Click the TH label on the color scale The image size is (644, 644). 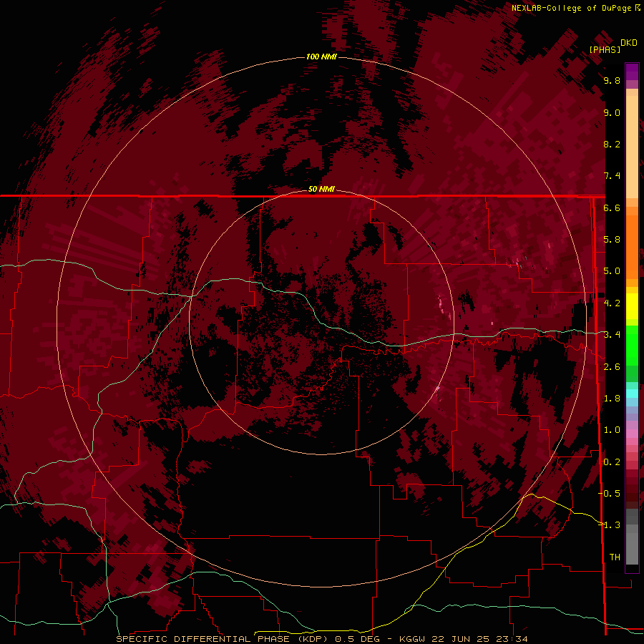[x=615, y=557]
